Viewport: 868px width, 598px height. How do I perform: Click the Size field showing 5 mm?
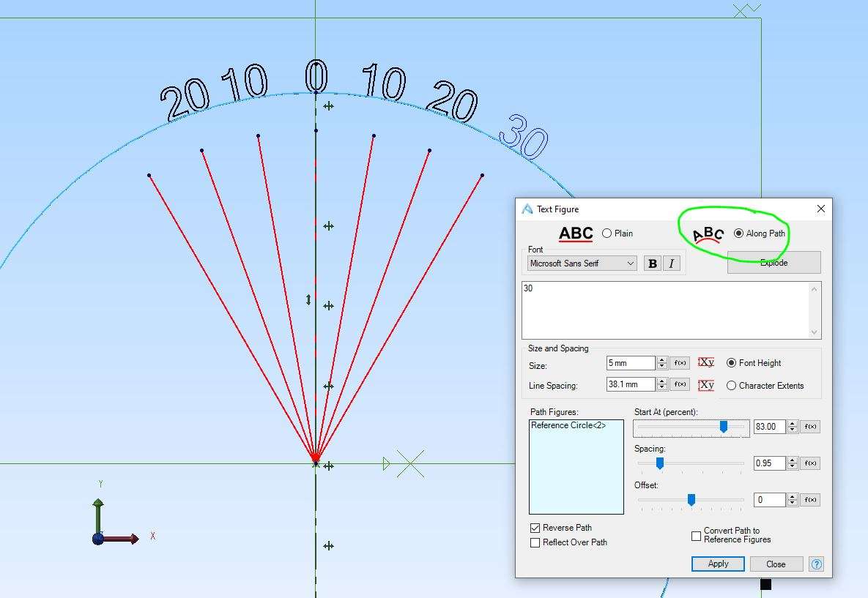pos(631,363)
